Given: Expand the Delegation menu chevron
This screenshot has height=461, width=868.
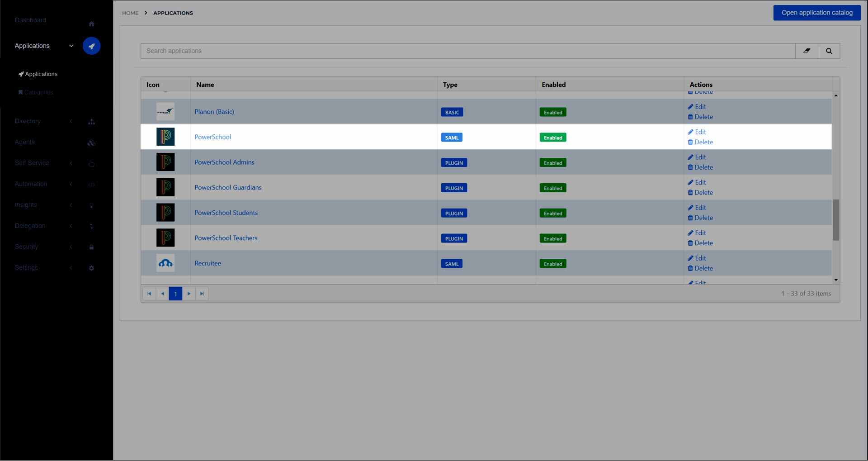Looking at the screenshot, I should point(71,226).
